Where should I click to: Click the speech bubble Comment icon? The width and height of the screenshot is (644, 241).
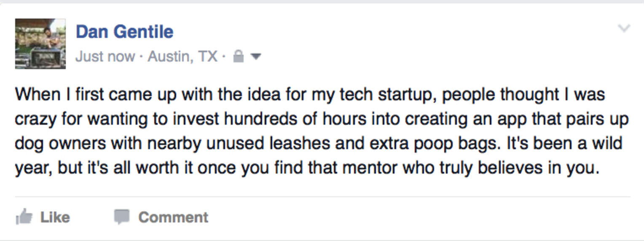point(121,217)
